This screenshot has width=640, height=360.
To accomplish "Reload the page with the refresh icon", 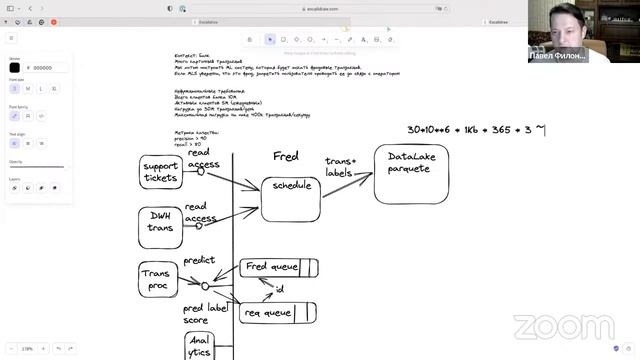I will [x=446, y=9].
